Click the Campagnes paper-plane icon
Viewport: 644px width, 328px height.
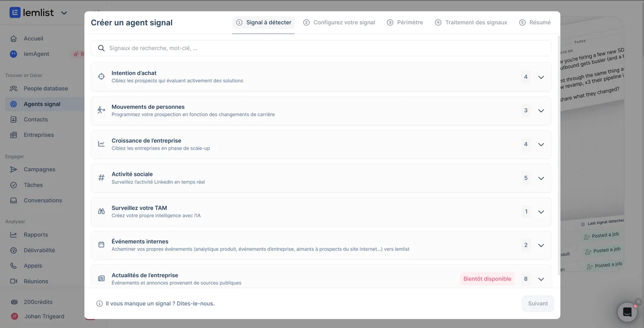(14, 169)
